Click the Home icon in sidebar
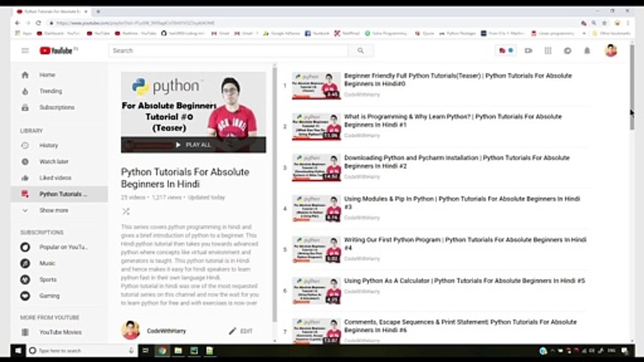This screenshot has width=644, height=362. (25, 75)
